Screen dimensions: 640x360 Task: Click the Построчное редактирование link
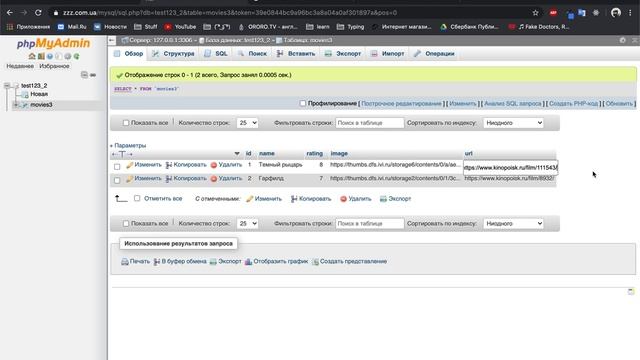(x=401, y=104)
